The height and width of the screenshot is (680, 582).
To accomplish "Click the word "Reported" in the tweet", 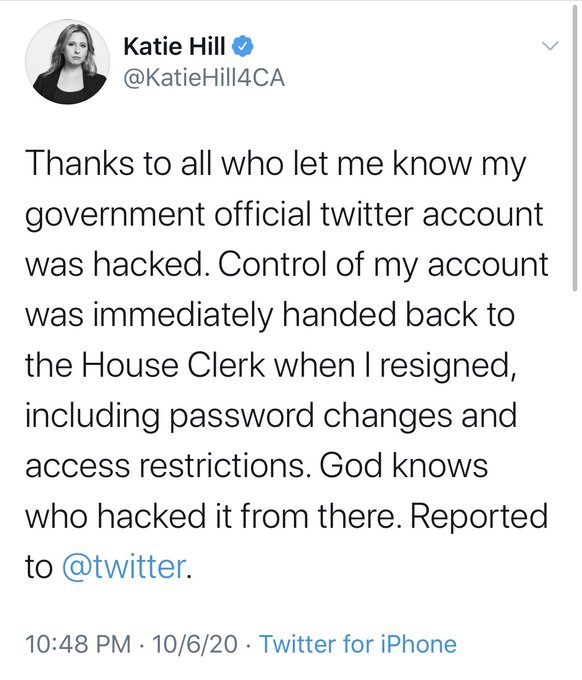I will coord(479,518).
